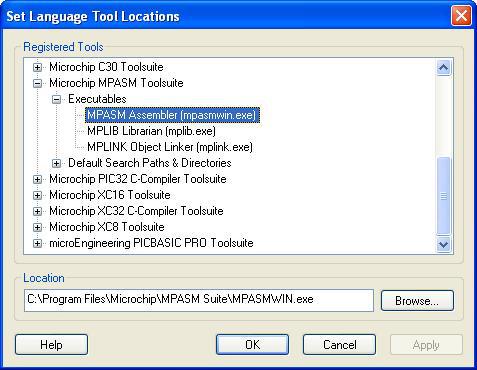Collapse the Executables branch
477x370 pixels.
tap(56, 99)
